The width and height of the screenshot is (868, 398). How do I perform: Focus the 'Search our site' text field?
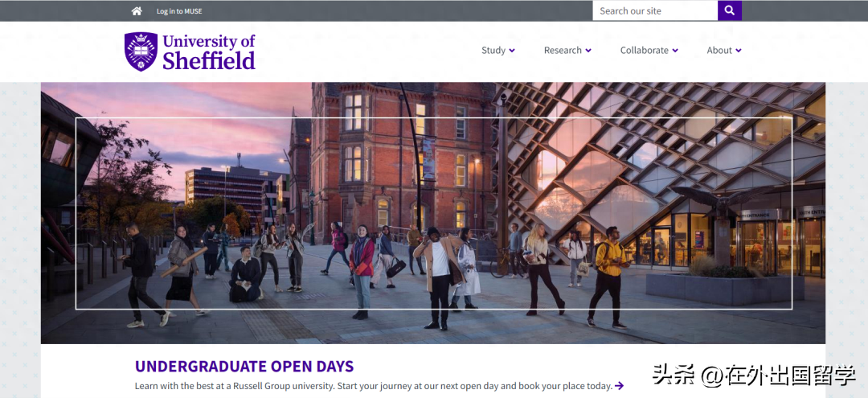654,10
